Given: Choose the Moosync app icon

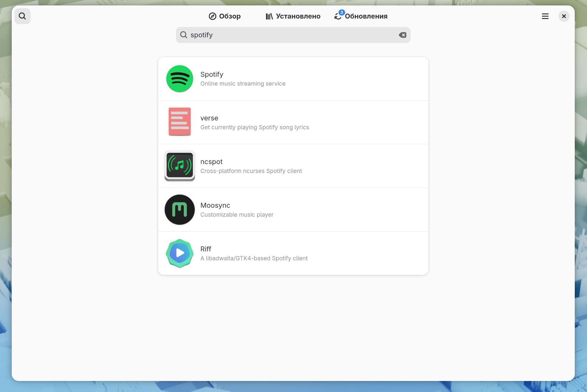Looking at the screenshot, I should pyautogui.click(x=179, y=209).
